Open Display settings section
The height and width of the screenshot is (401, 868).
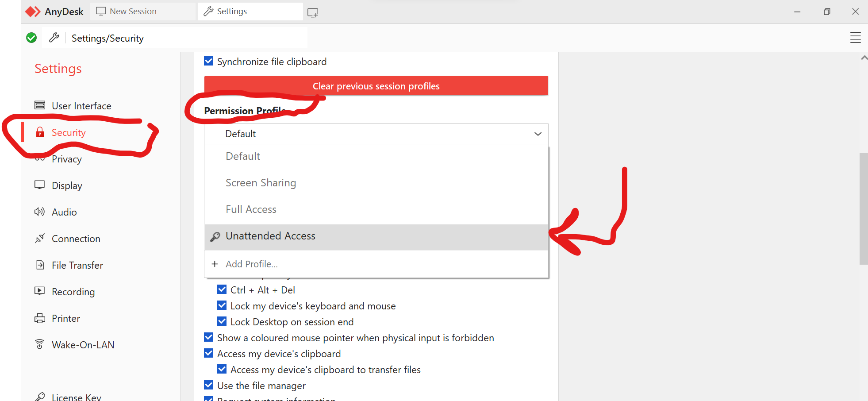tap(67, 185)
